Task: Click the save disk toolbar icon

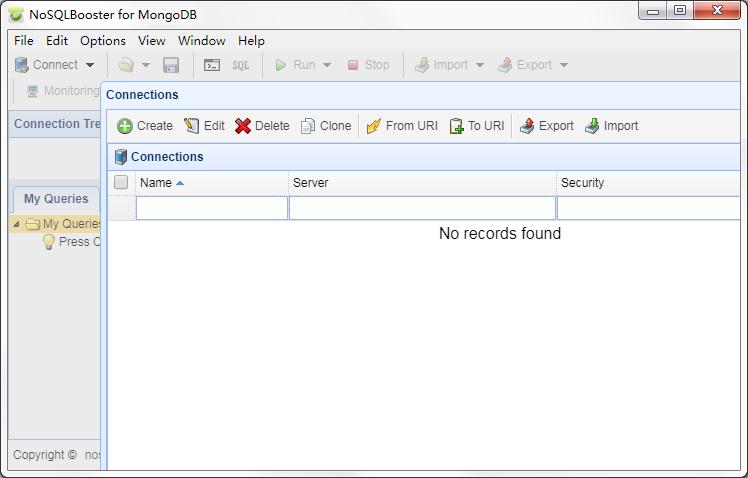Action: tap(171, 65)
